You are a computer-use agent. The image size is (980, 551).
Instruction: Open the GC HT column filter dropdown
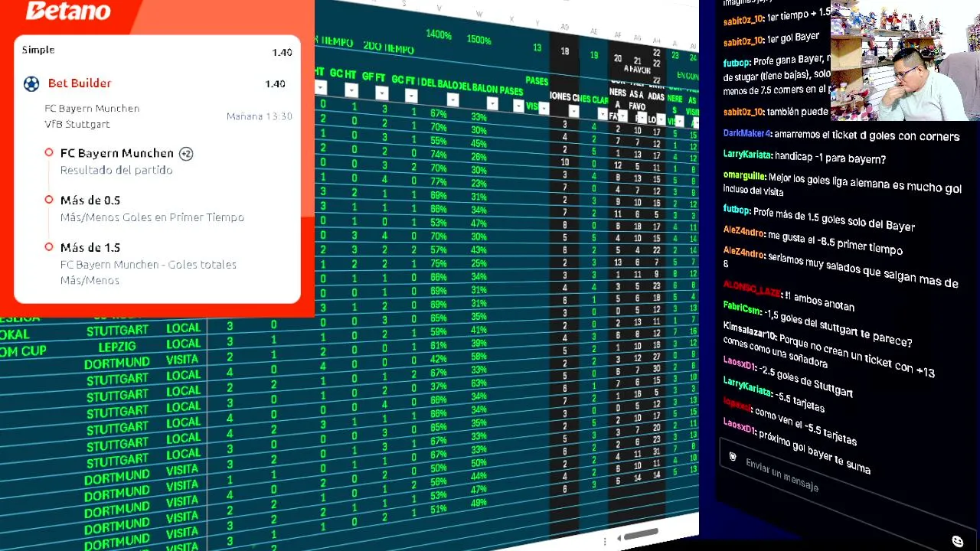[351, 91]
